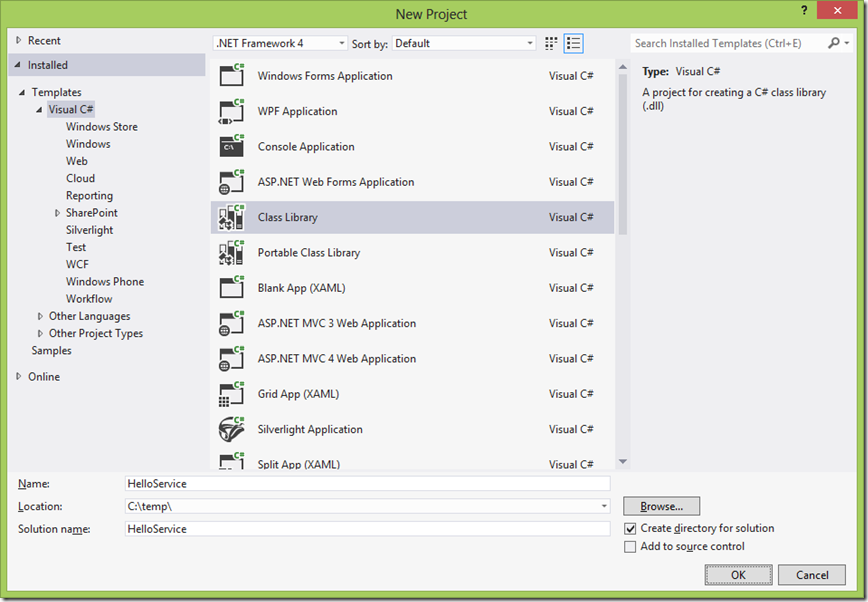Select the Workflow category
868x602 pixels.
coord(89,299)
